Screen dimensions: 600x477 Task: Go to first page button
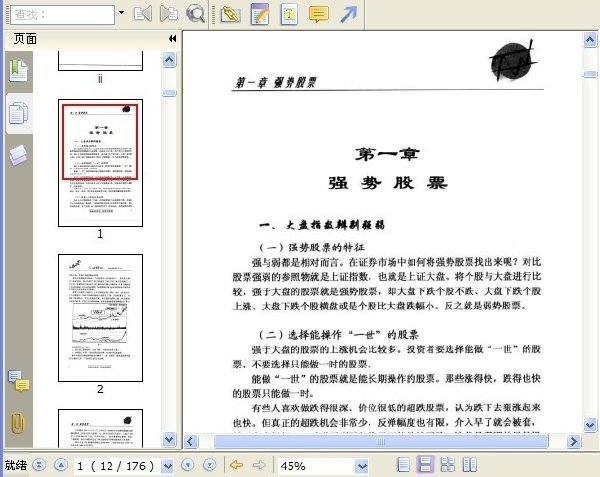[39, 465]
